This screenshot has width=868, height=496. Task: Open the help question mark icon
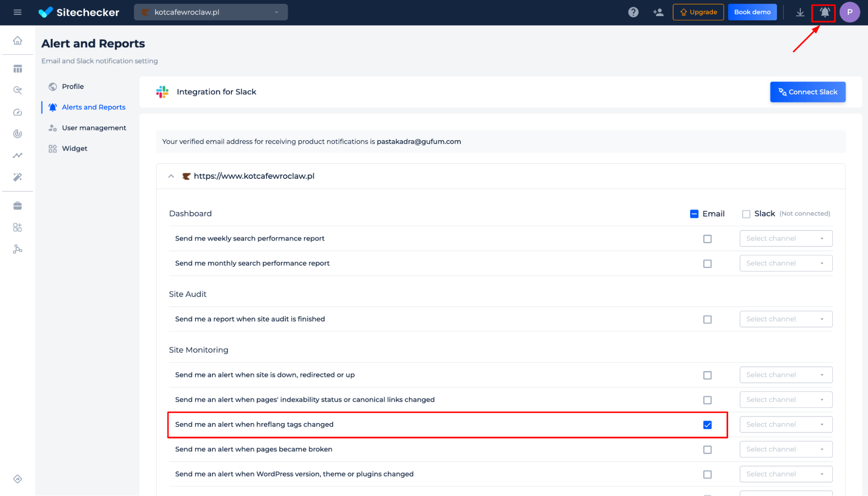click(x=633, y=12)
